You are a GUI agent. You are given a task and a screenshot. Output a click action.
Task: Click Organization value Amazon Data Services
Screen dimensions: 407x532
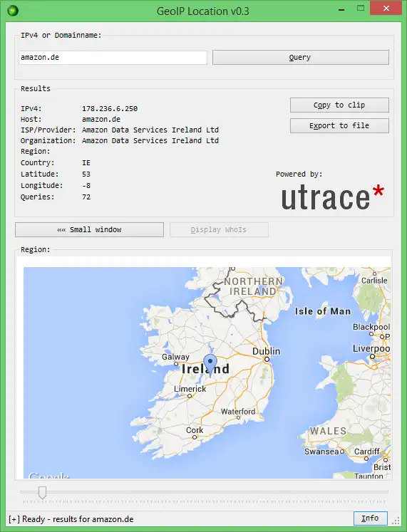tap(150, 140)
